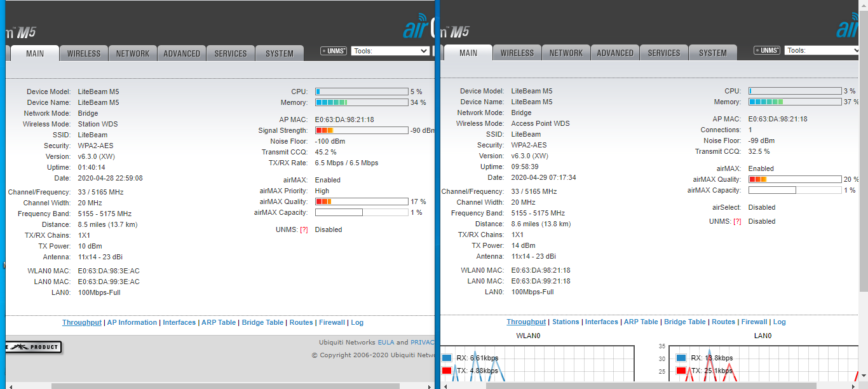This screenshot has width=868, height=389.
Task: Open AP Information link
Action: tap(132, 322)
